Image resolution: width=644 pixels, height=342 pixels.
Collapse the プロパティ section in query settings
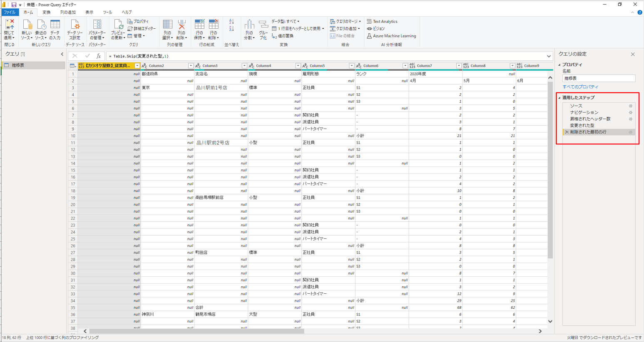coord(559,65)
